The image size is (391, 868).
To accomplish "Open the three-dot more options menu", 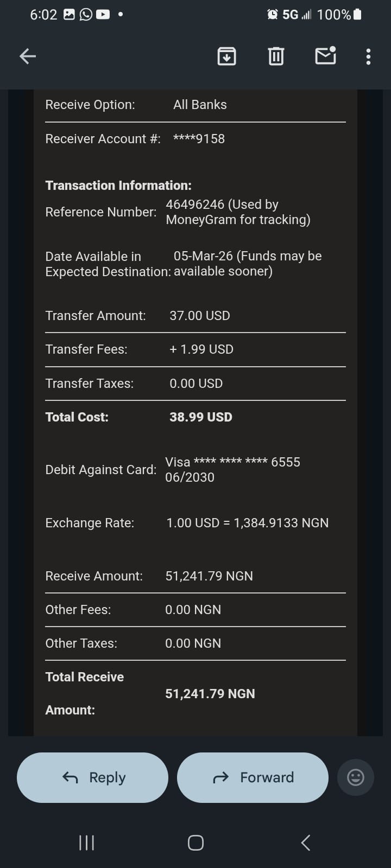I will (368, 56).
